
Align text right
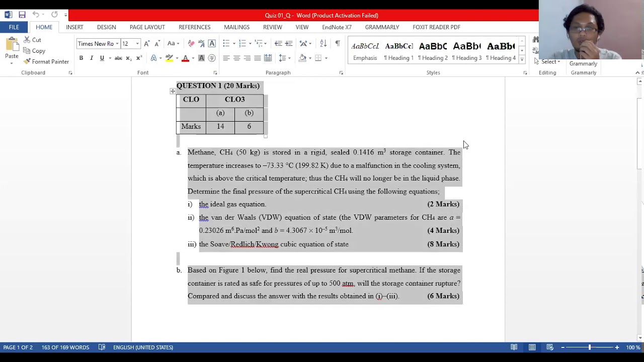247,58
